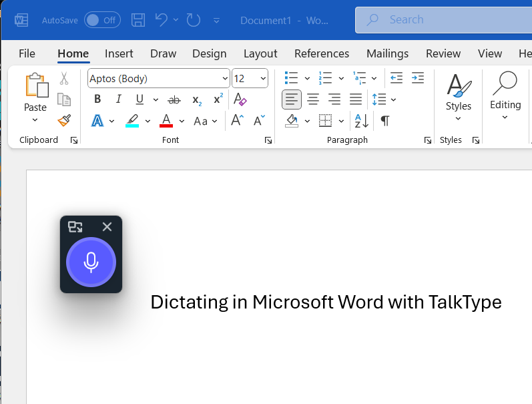The height and width of the screenshot is (404, 532).
Task: Save the document using the floppy disk icon
Action: click(x=138, y=20)
